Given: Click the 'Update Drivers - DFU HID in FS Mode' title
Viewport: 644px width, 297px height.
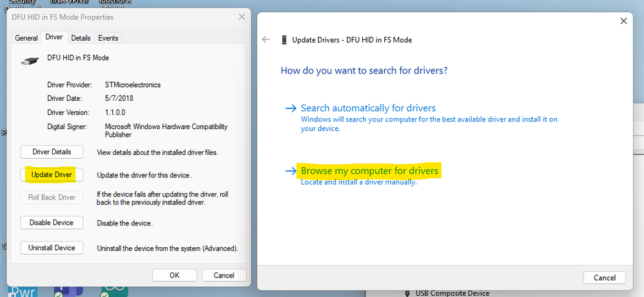Looking at the screenshot, I should 352,40.
